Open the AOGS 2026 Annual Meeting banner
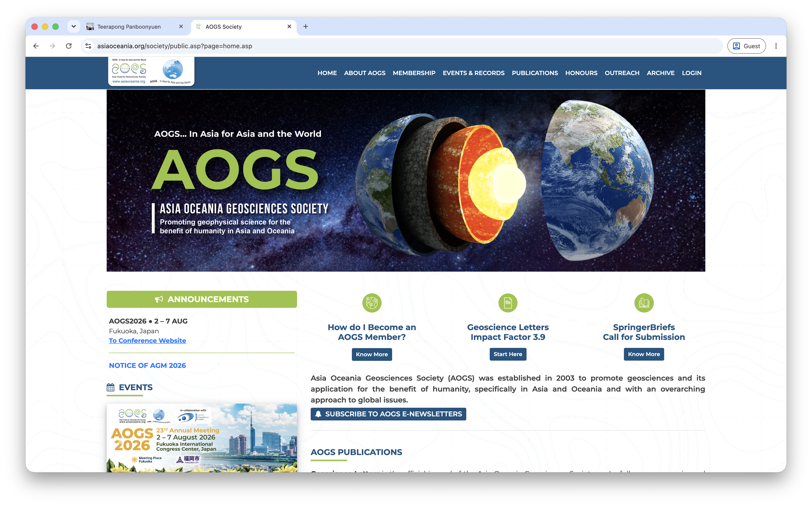 pyautogui.click(x=202, y=438)
